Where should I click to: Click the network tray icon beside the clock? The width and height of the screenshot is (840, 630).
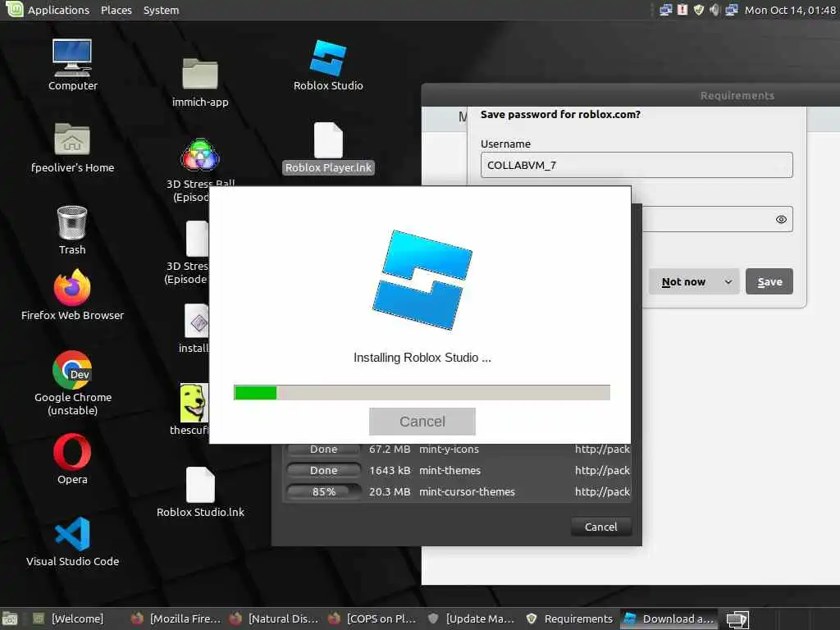click(x=732, y=10)
